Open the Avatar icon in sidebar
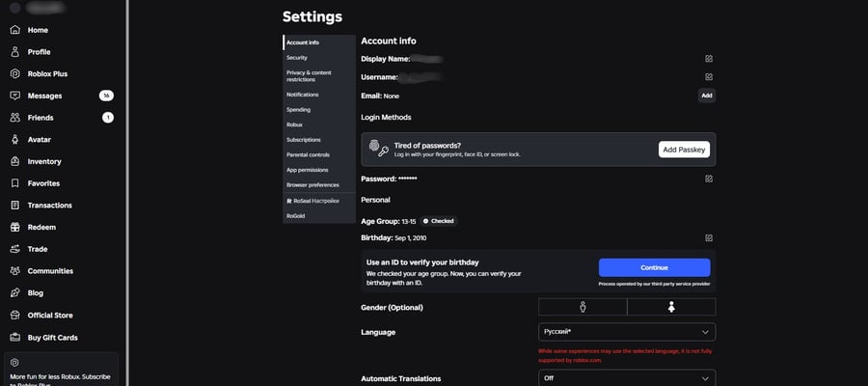The image size is (868, 386). coord(14,140)
